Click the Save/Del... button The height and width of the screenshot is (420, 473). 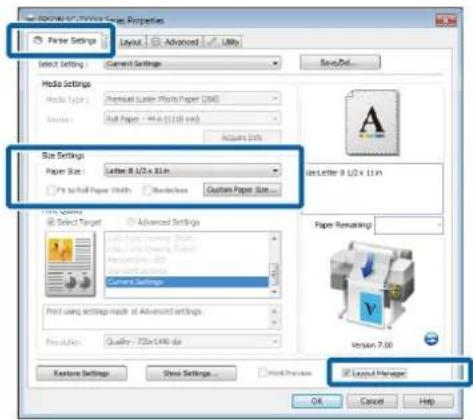tap(340, 63)
